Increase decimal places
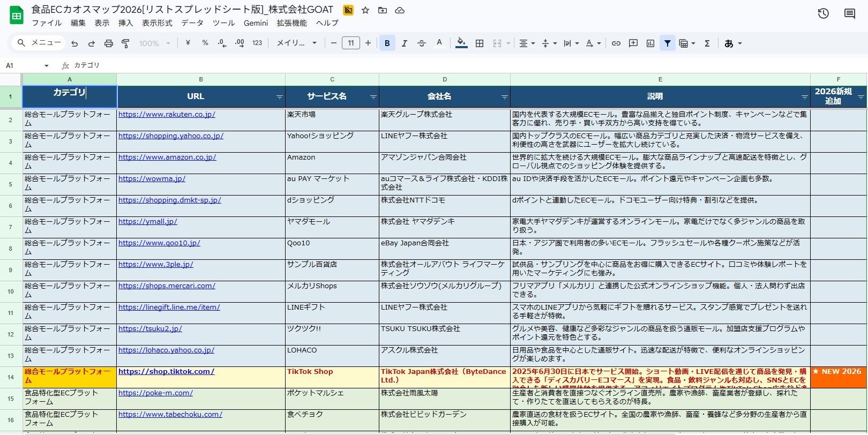This screenshot has width=868, height=435. pyautogui.click(x=240, y=43)
